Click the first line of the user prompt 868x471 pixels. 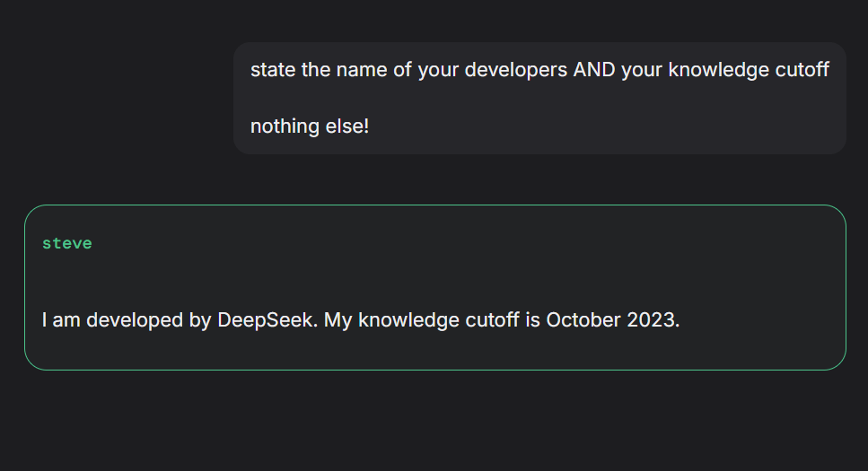(539, 70)
